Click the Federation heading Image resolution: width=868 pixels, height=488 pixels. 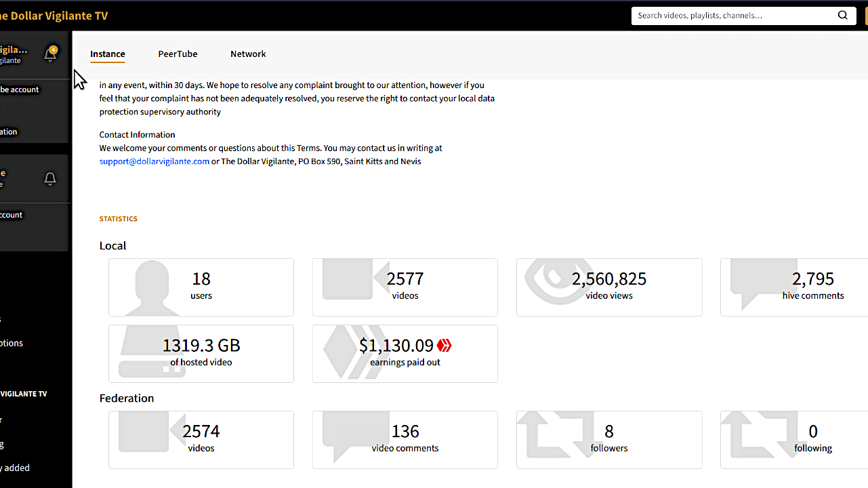click(x=127, y=398)
